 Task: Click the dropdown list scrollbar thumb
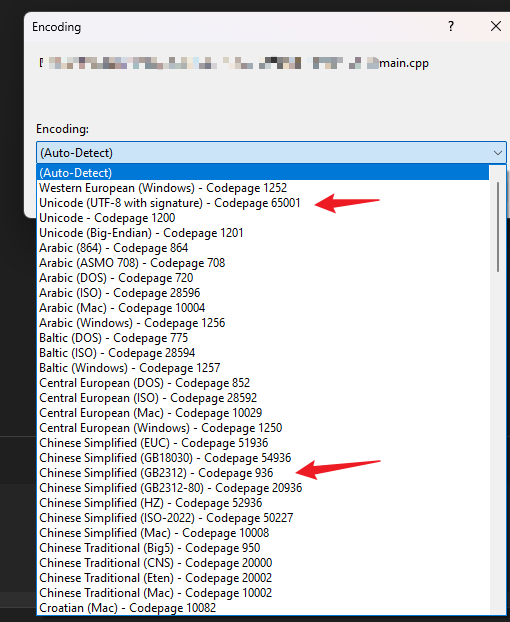coord(498,227)
